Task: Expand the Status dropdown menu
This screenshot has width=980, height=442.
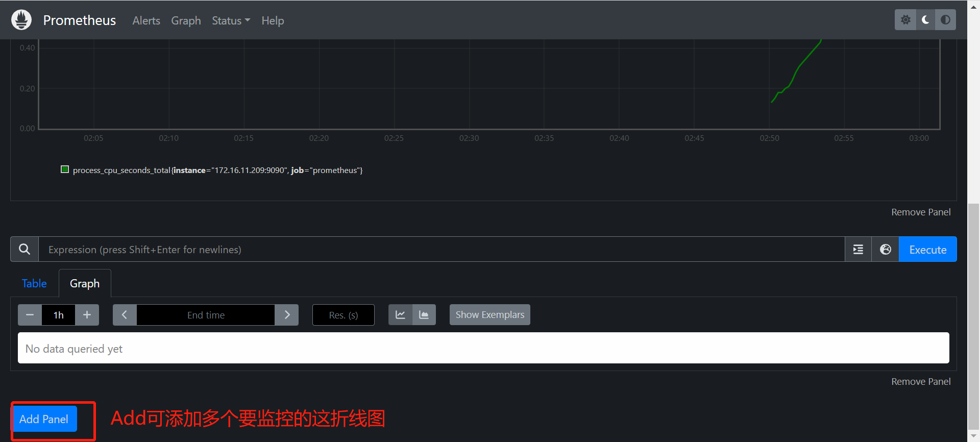Action: coord(231,20)
